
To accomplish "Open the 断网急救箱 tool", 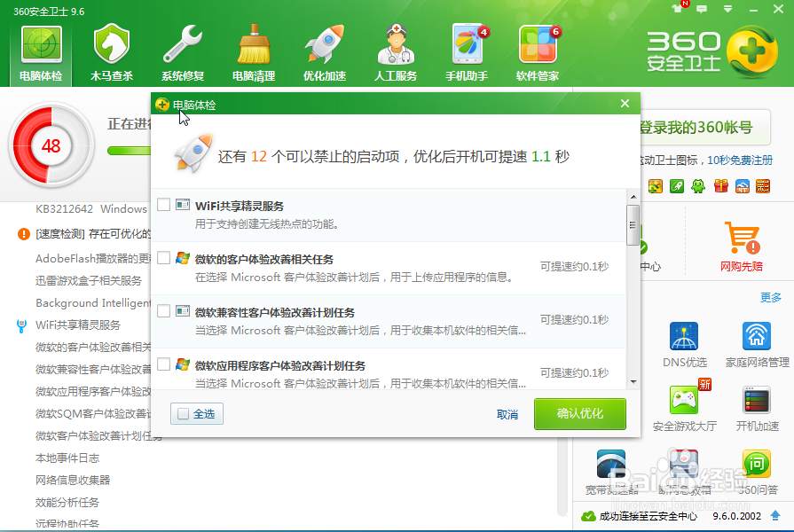I will [684, 473].
